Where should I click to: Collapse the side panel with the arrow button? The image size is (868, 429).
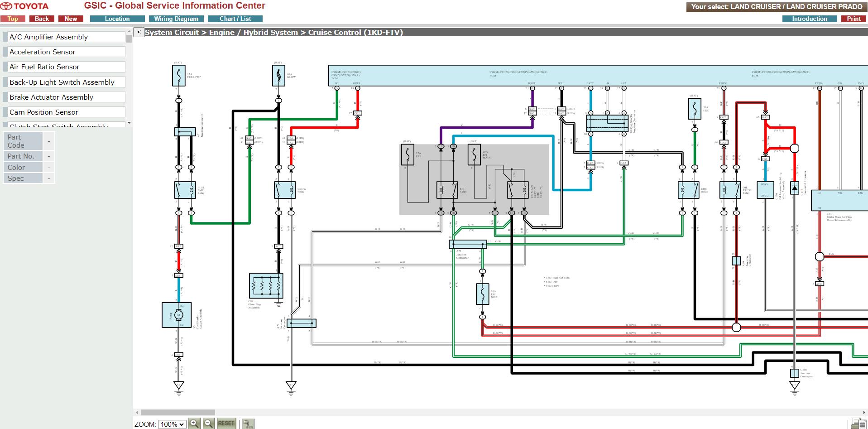pyautogui.click(x=139, y=32)
